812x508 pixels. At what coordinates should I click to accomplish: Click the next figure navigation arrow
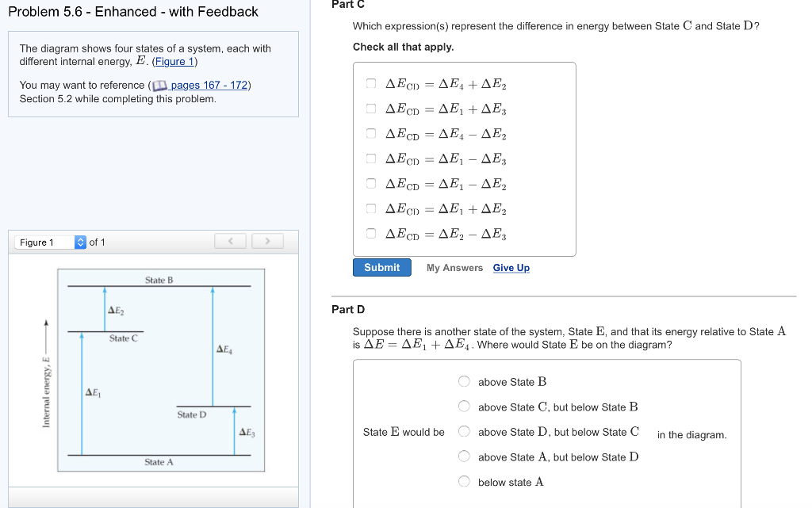(x=267, y=241)
